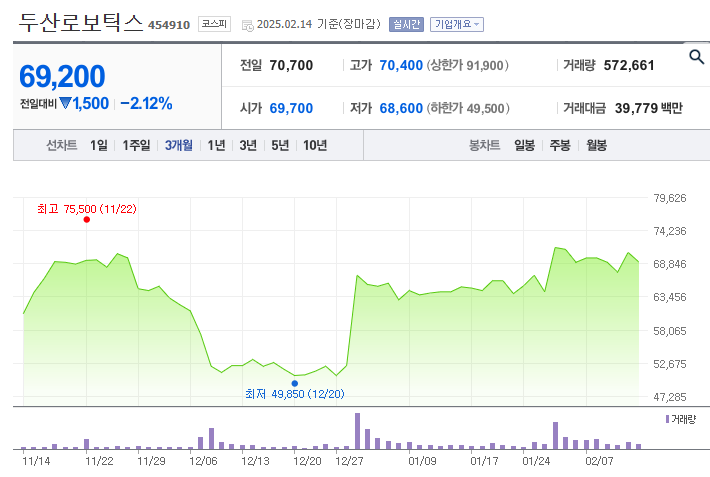
Task: Click the blue 최저 marker dot
Action: (x=295, y=384)
